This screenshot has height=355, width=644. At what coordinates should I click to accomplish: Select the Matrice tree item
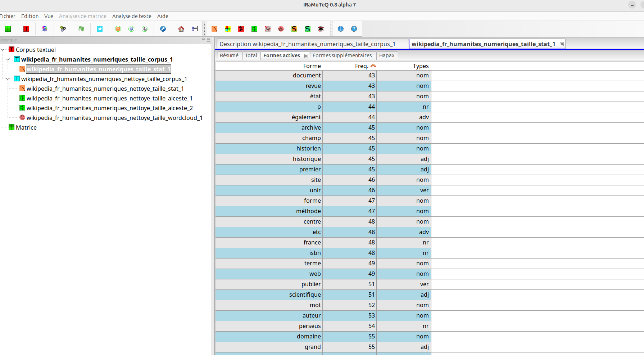coord(26,127)
